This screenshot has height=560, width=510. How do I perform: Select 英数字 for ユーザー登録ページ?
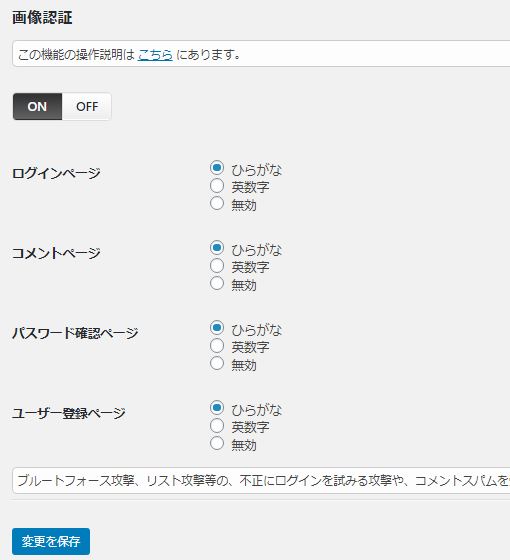(x=217, y=425)
